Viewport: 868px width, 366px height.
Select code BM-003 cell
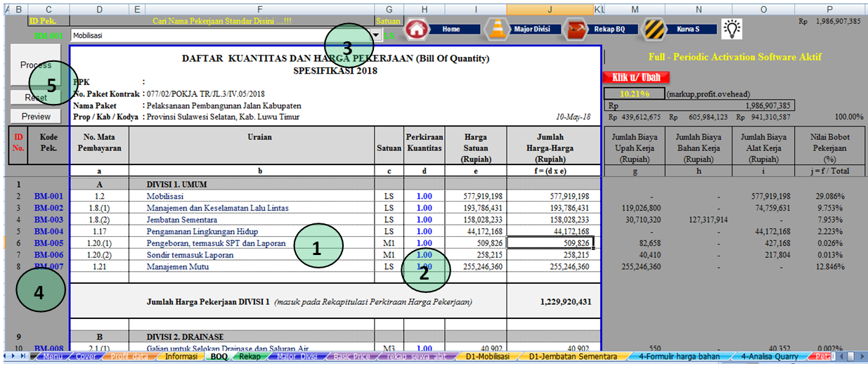pos(48,220)
